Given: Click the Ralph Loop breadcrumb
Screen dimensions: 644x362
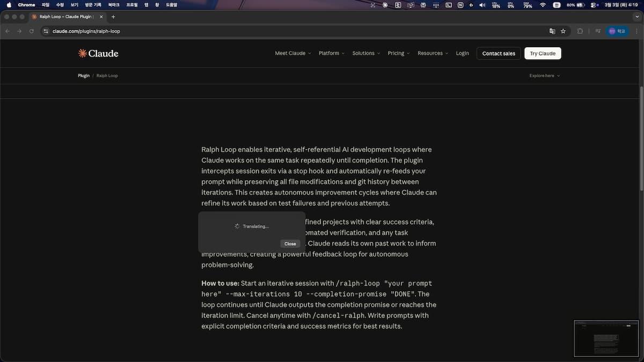Looking at the screenshot, I should coord(107,76).
